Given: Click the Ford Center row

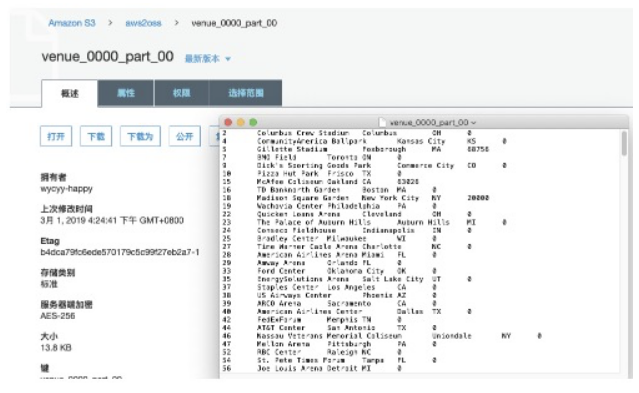Looking at the screenshot, I should point(330,271).
